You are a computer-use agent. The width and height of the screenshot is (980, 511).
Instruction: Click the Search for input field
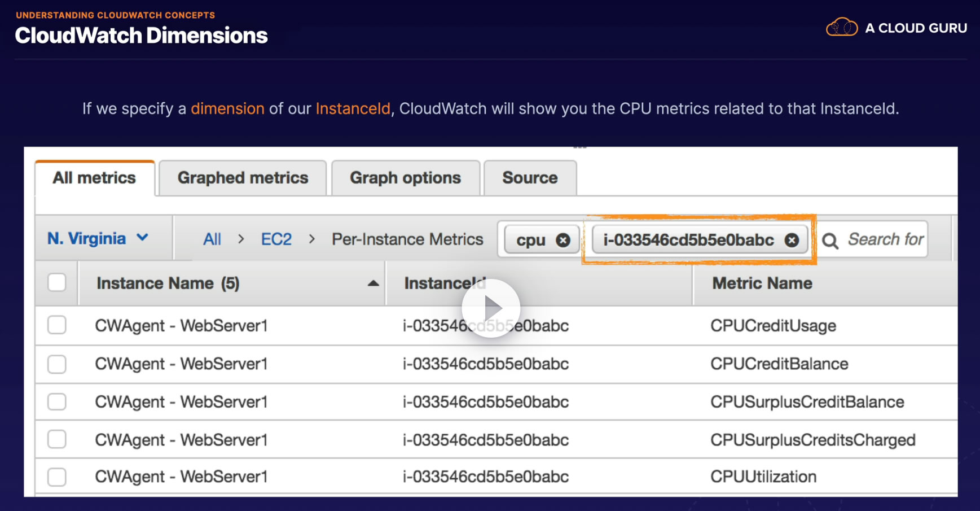[x=885, y=239]
